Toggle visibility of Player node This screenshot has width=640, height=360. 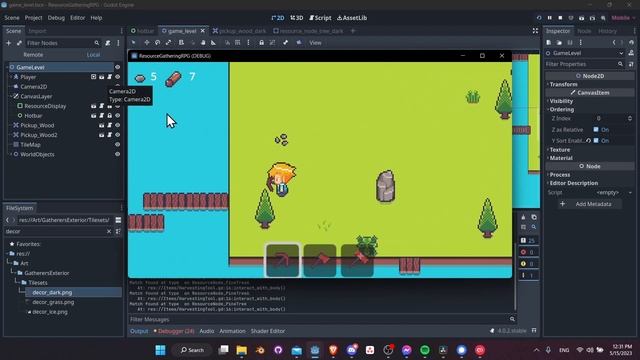118,77
